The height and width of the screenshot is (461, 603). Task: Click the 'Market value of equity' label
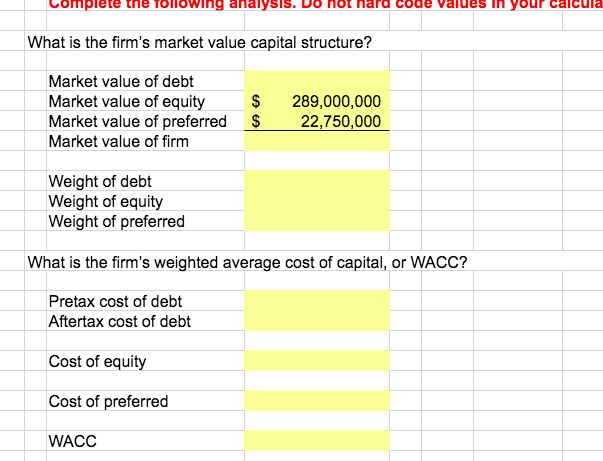pyautogui.click(x=127, y=102)
